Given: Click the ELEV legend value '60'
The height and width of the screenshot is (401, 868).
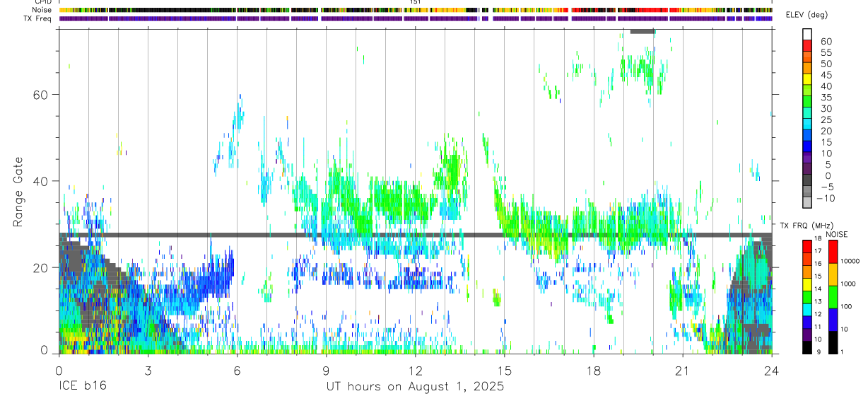Looking at the screenshot, I should point(826,42).
